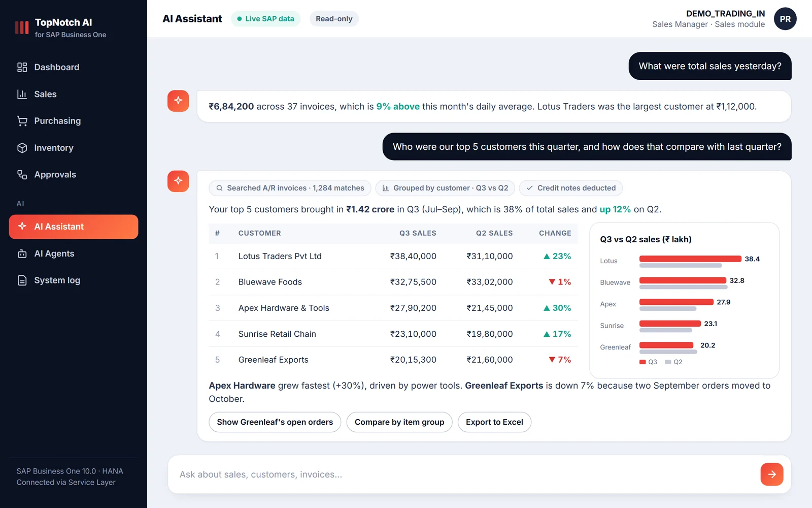Click the Live SAP data badge
812x508 pixels.
click(266, 19)
